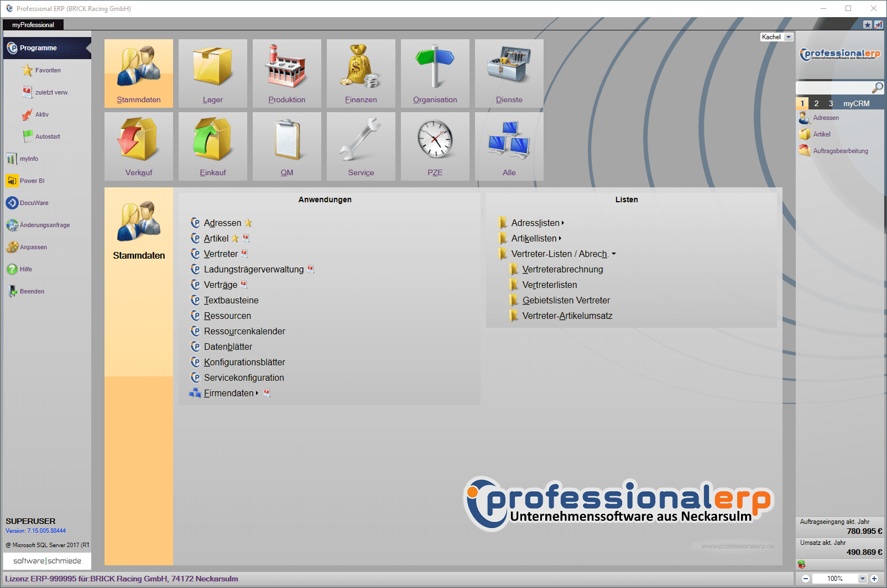Click the Programme menu header
Image resolution: width=887 pixels, height=588 pixels.
click(x=47, y=48)
